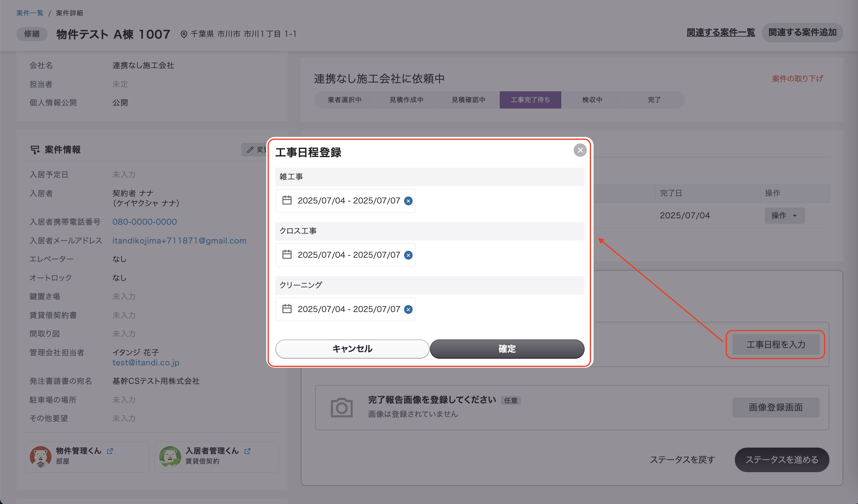Click the クリーニング date range field
Viewport: 858px width, 504px height.
348,309
